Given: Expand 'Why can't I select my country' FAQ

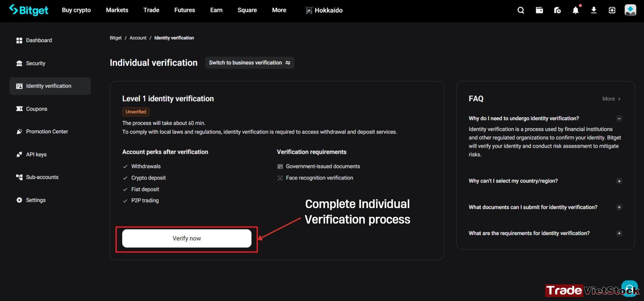Looking at the screenshot, I should coord(619,181).
